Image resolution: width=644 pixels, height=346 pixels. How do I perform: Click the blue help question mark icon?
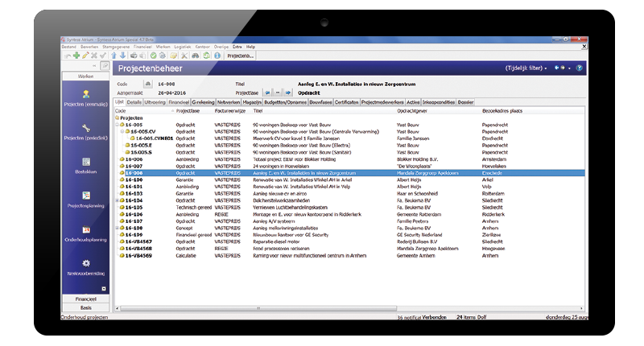coord(580,68)
